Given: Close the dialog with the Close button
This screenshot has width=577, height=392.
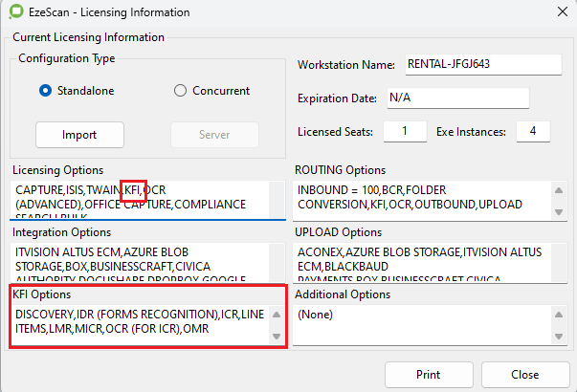Looking at the screenshot, I should point(524,375).
